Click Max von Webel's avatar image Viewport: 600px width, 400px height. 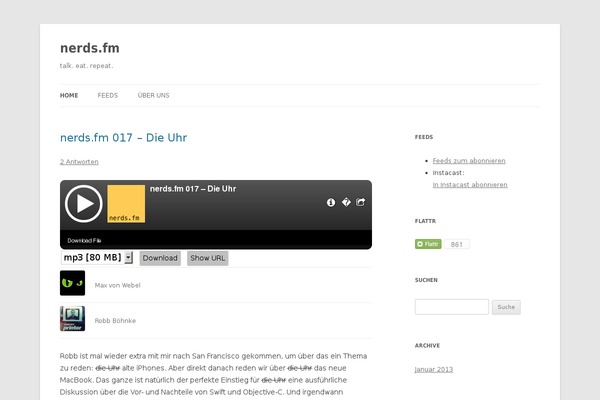click(x=72, y=283)
